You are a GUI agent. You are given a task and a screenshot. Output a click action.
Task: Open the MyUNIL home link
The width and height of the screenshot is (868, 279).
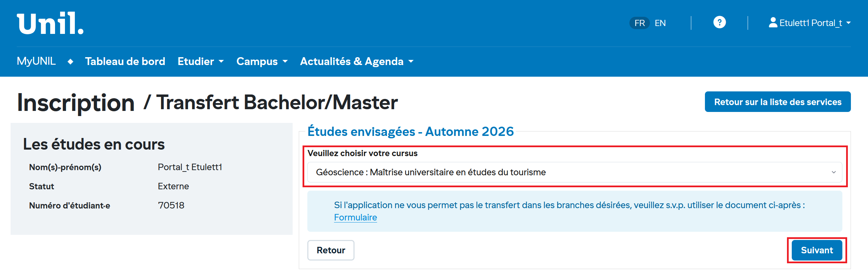click(36, 61)
